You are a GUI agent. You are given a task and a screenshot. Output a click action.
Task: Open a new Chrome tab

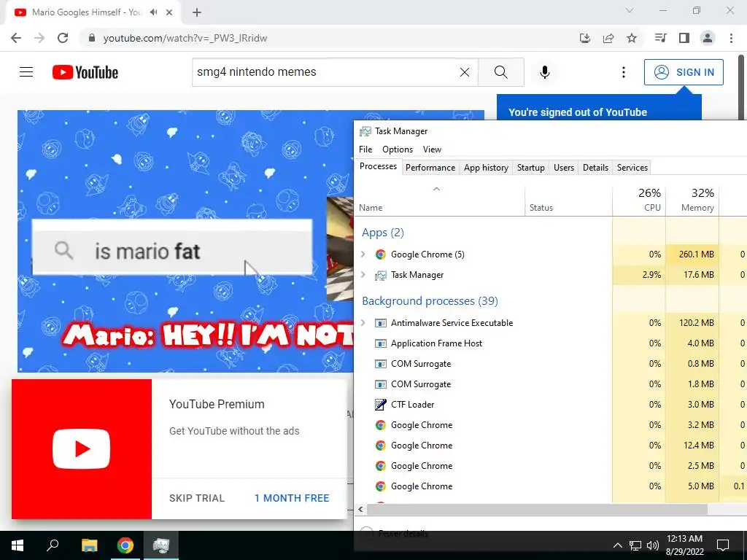point(197,12)
